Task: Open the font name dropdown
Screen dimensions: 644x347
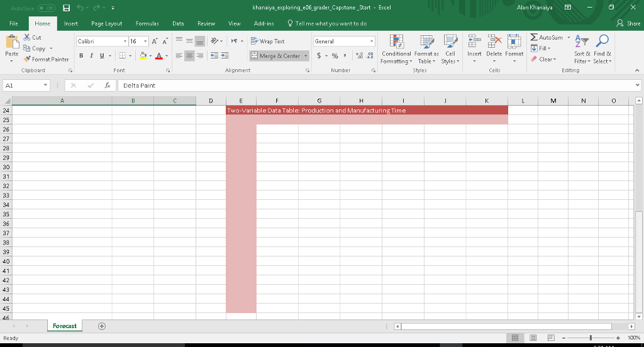Action: (x=125, y=41)
